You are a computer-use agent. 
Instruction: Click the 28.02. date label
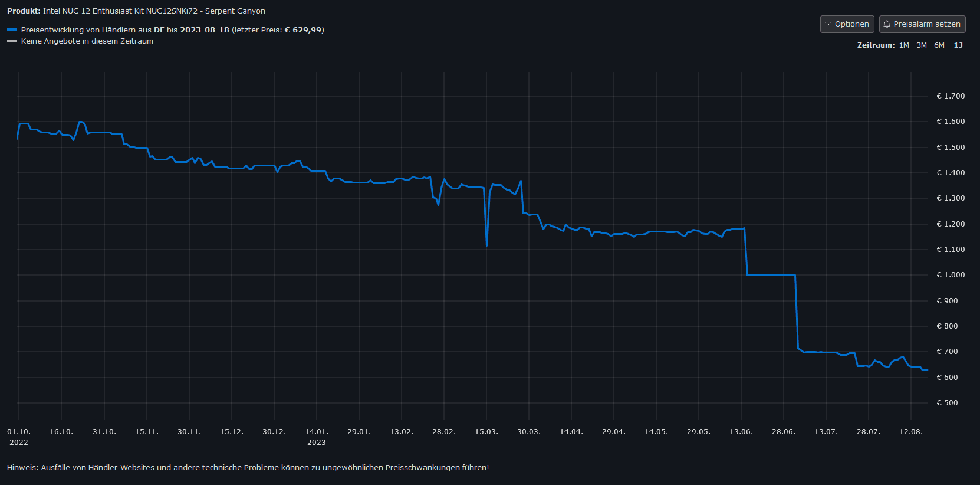click(444, 432)
